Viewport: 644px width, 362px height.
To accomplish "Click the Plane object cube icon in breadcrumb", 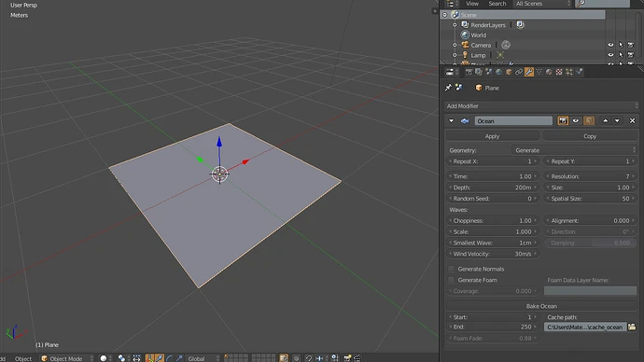I will tap(479, 88).
